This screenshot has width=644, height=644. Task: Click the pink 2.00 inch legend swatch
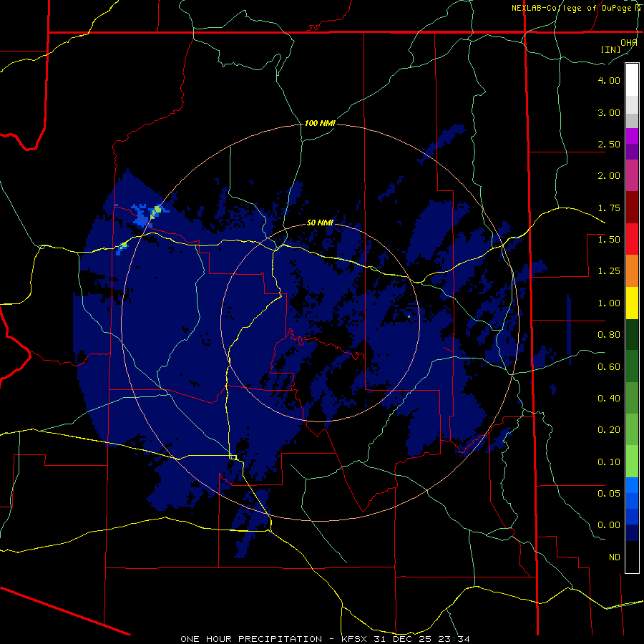pos(632,175)
